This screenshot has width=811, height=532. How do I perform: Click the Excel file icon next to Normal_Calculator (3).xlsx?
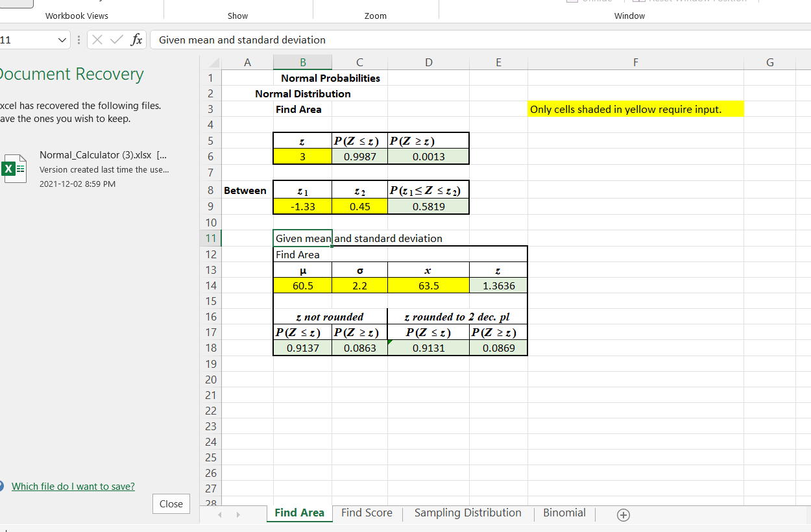click(14, 169)
